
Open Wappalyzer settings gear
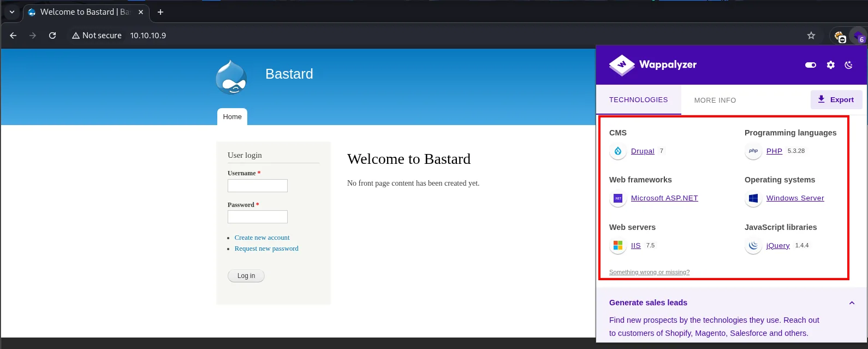[831, 65]
